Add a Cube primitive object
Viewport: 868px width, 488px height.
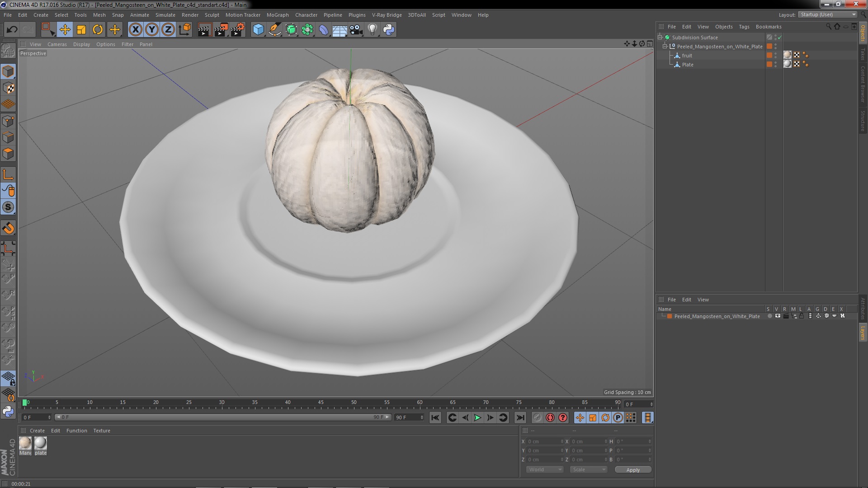(258, 30)
